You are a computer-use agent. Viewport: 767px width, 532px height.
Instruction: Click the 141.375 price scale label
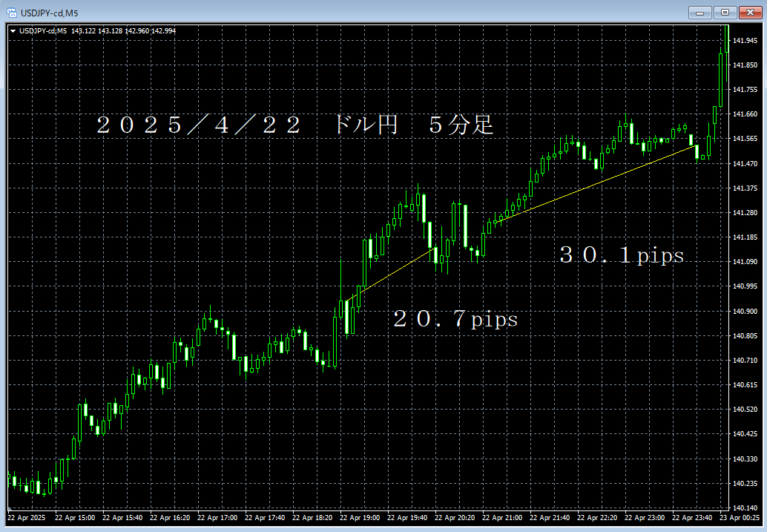click(x=745, y=188)
